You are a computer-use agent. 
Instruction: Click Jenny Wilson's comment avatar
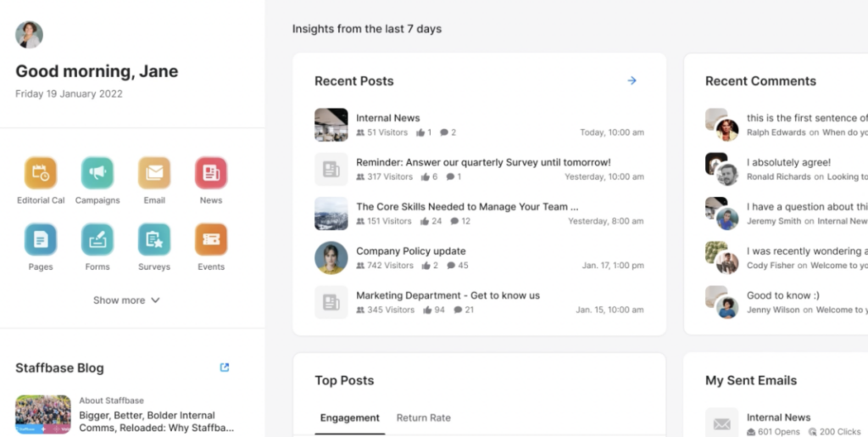coord(726,307)
